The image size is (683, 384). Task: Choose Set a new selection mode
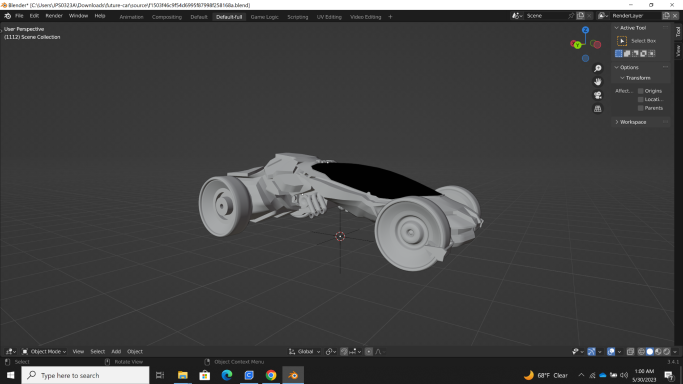click(619, 54)
